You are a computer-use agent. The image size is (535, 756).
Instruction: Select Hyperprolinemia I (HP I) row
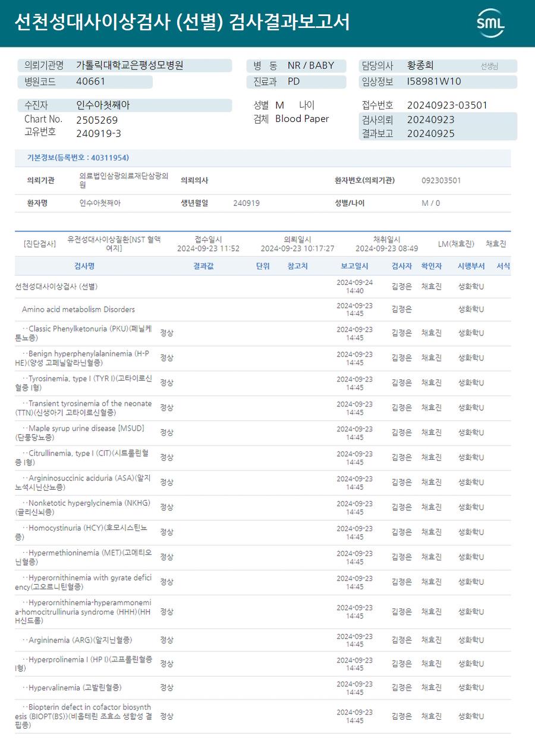click(x=263, y=664)
